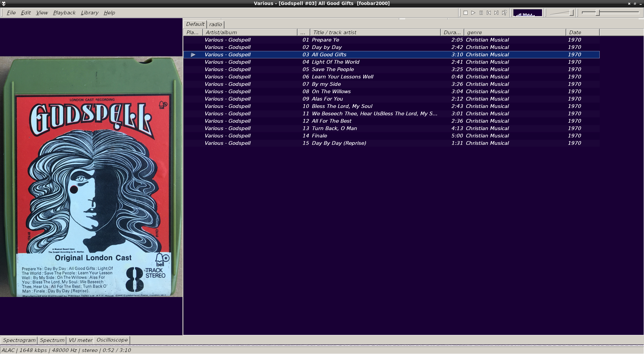Viewport: 644px width, 354px height.
Task: Switch to the Default playlist tab
Action: pyautogui.click(x=195, y=24)
